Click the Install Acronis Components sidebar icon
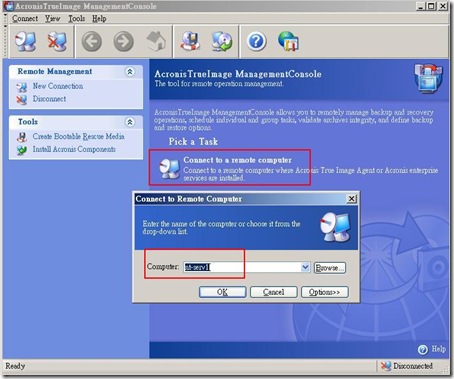The image size is (454, 379). tap(22, 150)
